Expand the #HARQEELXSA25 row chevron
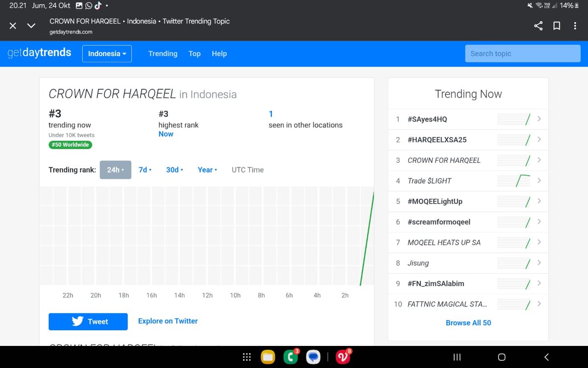Image resolution: width=588 pixels, height=368 pixels. [539, 139]
